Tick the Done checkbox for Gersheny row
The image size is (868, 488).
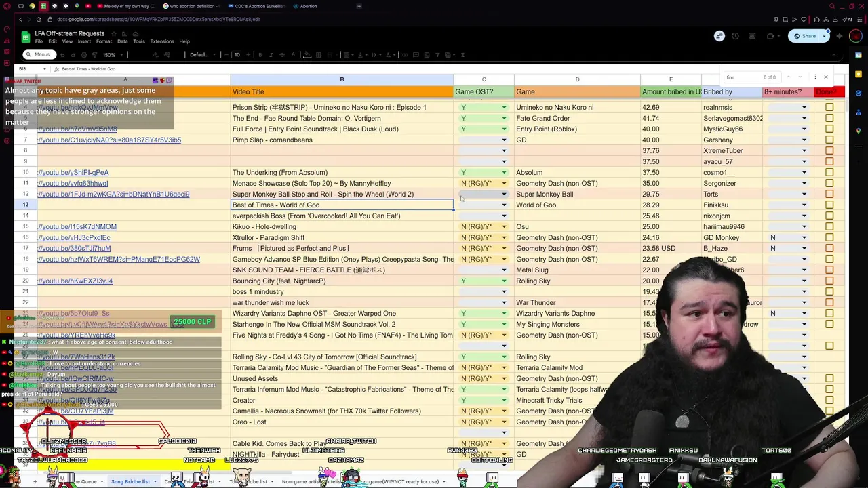tap(829, 140)
